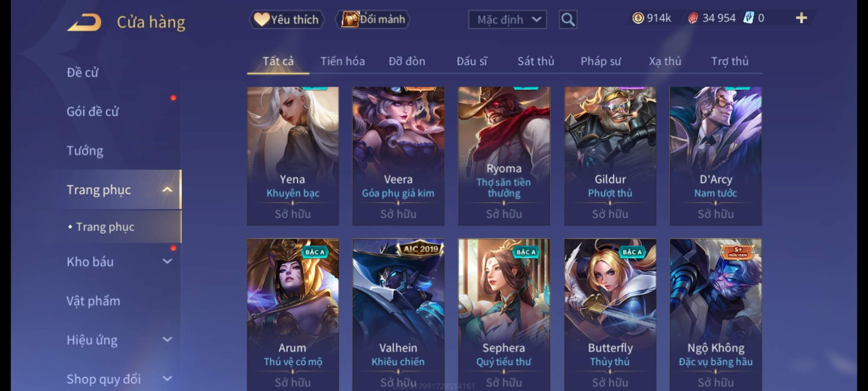Image resolution: width=868 pixels, height=391 pixels.
Task: Tap the plus icon to add currency
Action: (x=801, y=18)
